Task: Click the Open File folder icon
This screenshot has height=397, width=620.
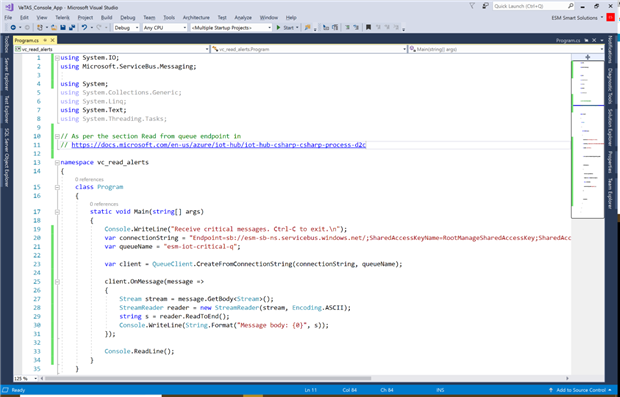Action: 54,28
